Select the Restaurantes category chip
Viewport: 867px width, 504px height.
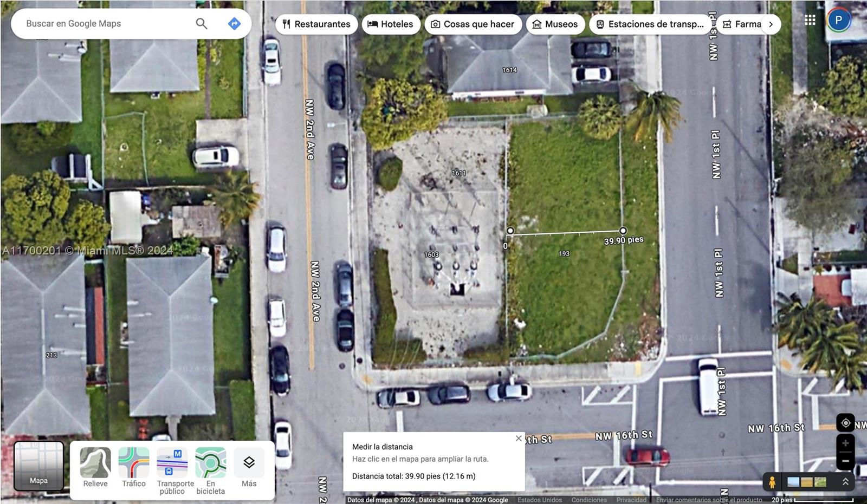click(316, 24)
